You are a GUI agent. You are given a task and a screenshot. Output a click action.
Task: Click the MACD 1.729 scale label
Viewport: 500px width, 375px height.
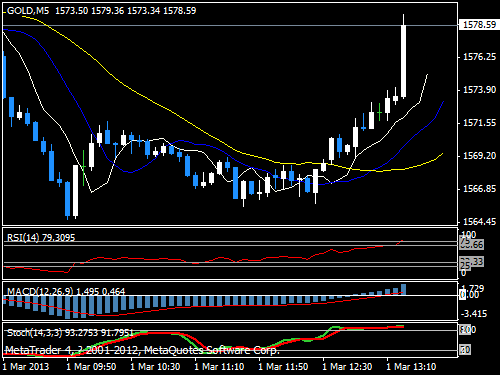point(473,288)
